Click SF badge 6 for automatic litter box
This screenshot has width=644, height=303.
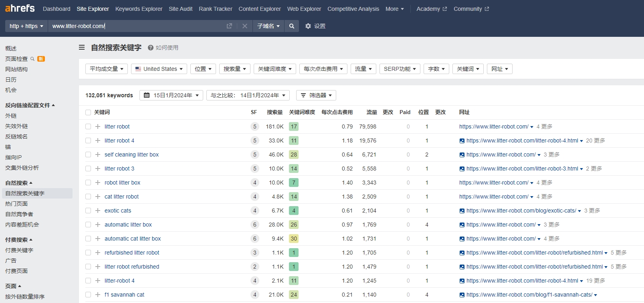(254, 225)
